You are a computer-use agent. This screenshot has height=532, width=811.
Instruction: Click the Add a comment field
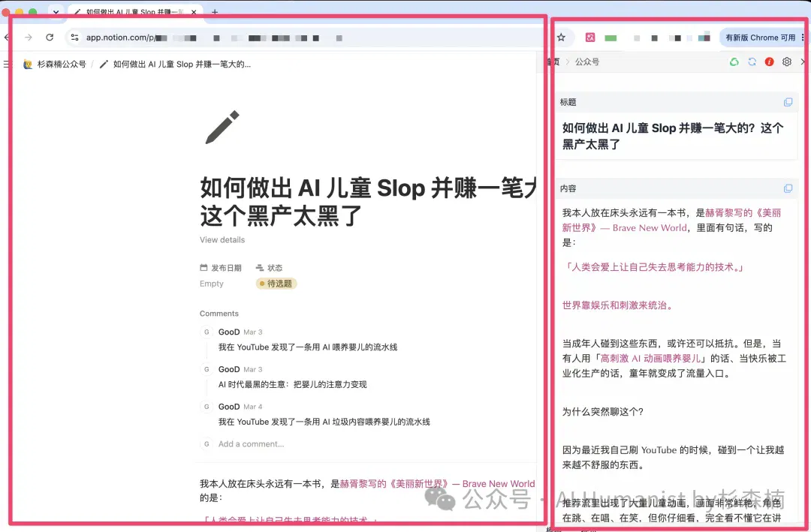pyautogui.click(x=251, y=444)
